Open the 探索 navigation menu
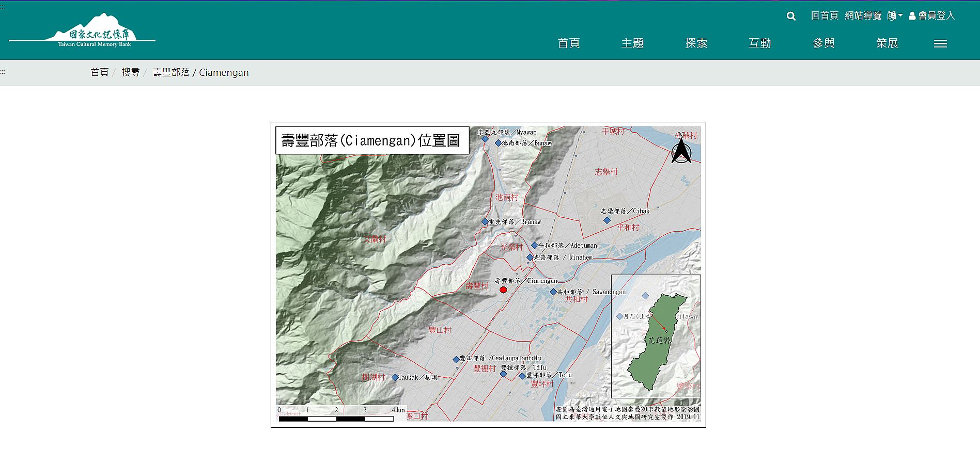 (x=696, y=43)
